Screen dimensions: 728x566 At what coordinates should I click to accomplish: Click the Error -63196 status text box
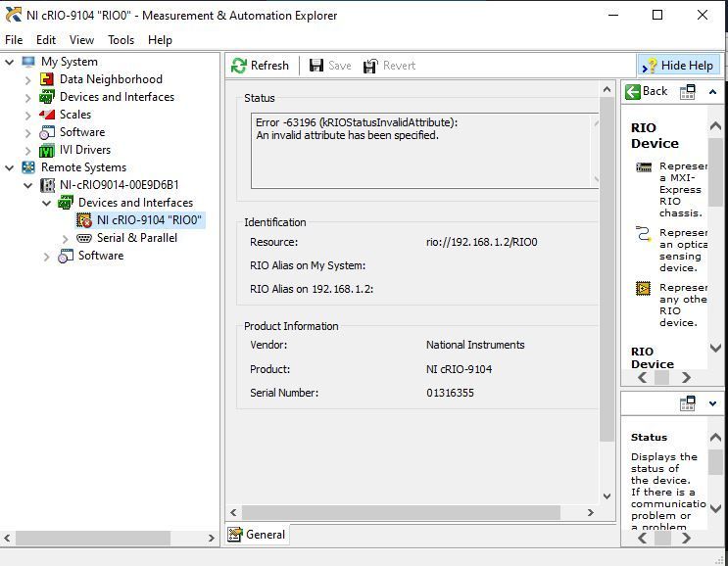coord(424,151)
